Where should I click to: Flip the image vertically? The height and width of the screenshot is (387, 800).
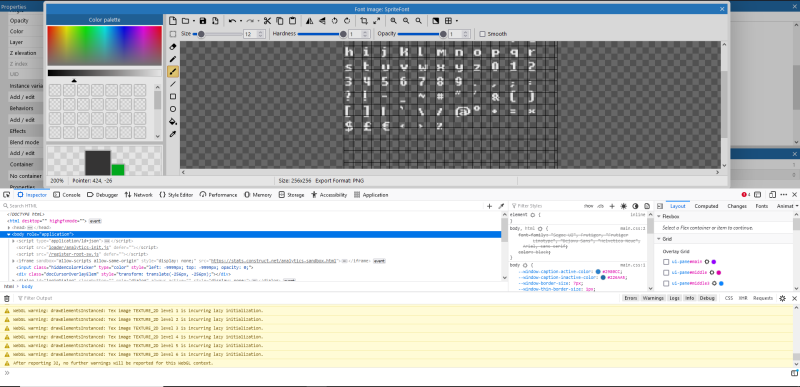322,21
